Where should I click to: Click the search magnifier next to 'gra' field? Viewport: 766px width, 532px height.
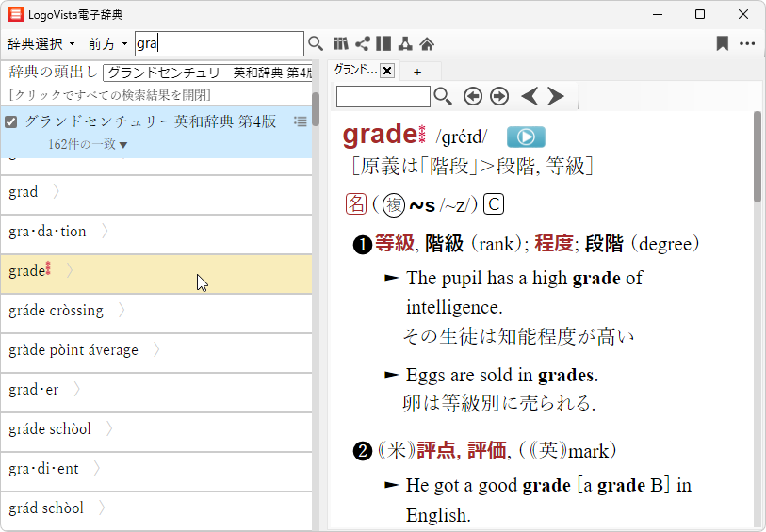click(316, 43)
